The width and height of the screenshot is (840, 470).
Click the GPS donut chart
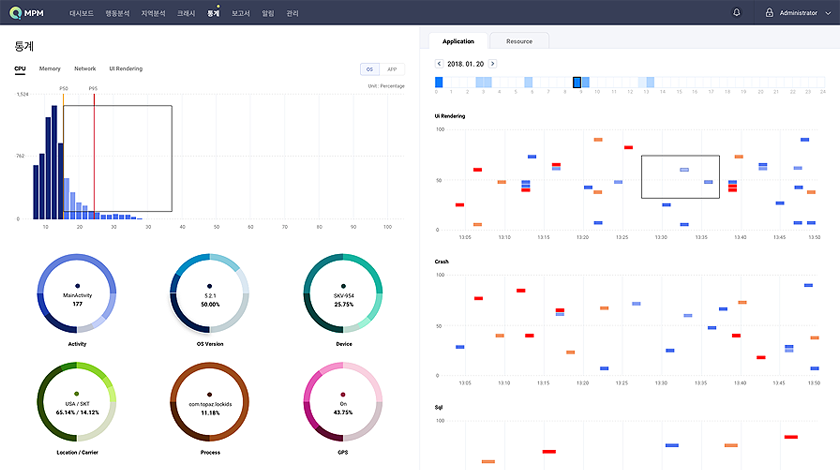click(344, 402)
